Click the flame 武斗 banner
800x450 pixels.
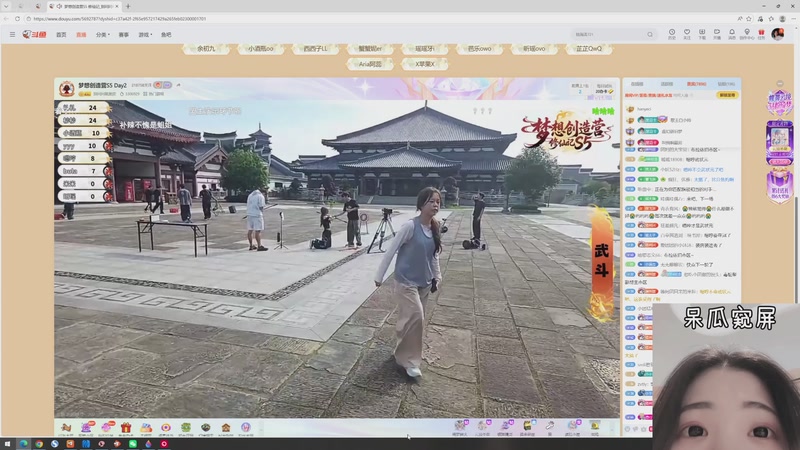(602, 263)
